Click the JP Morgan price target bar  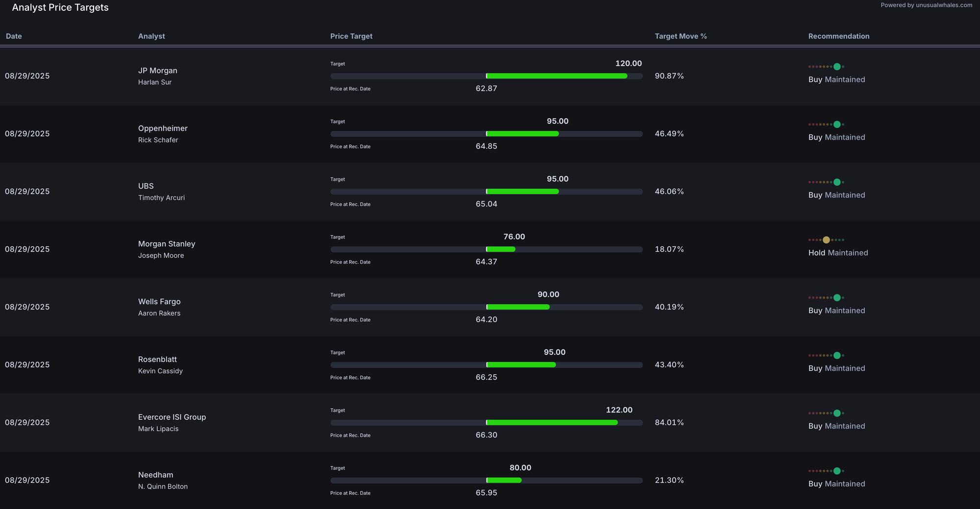point(487,76)
